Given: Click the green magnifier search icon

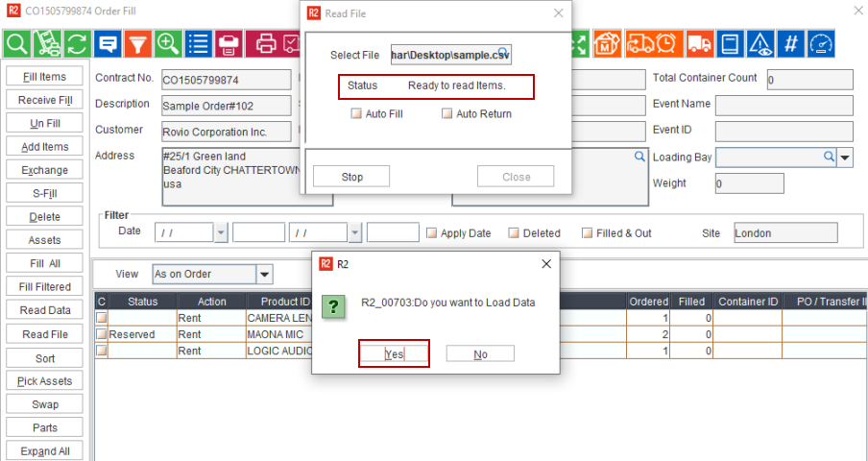Looking at the screenshot, I should [x=16, y=43].
